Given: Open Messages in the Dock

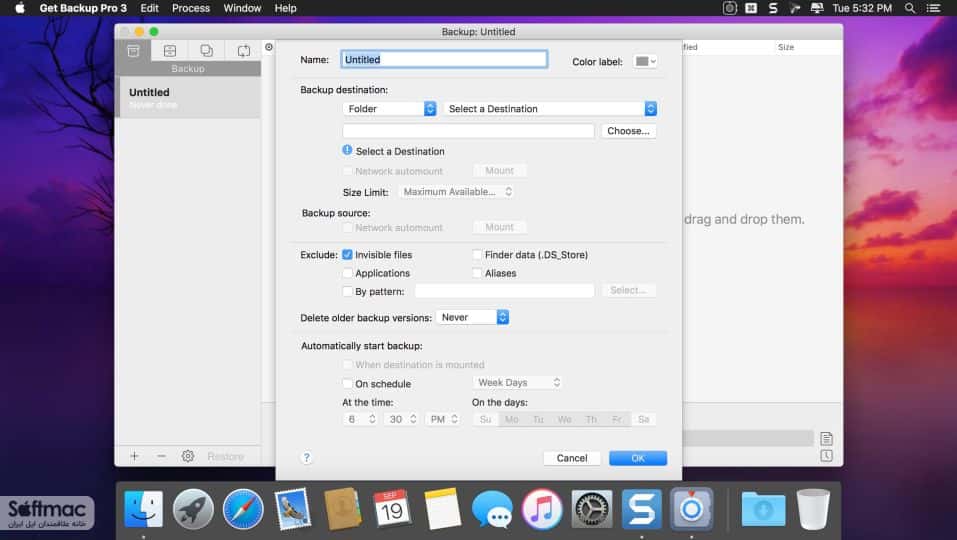Looking at the screenshot, I should click(492, 509).
